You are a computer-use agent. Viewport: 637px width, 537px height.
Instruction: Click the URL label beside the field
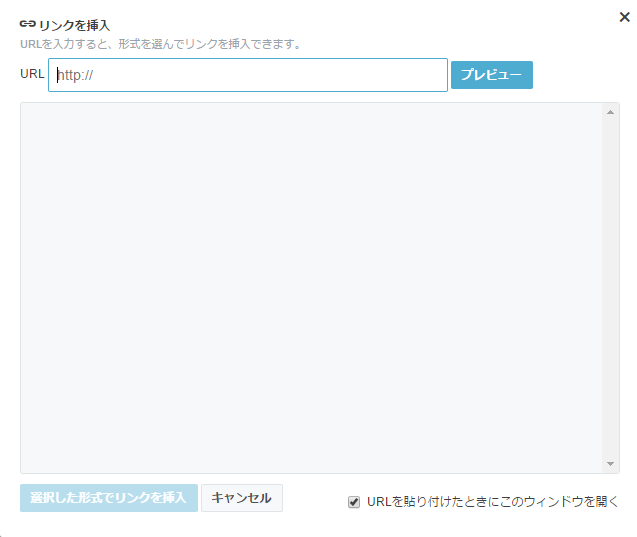point(32,74)
